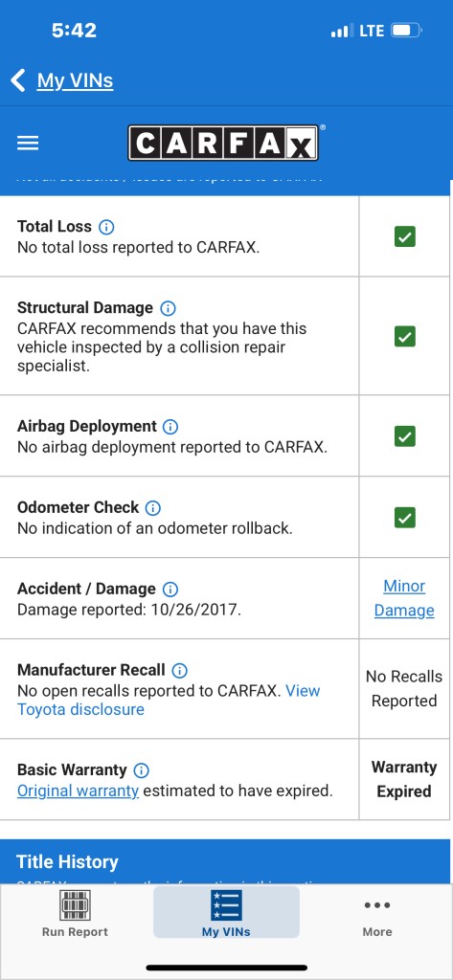453x980 pixels.
Task: Open Odometer Check info icon
Action: tap(152, 507)
